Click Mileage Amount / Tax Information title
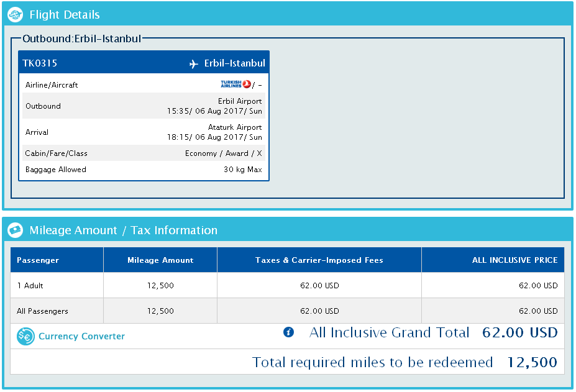 pos(124,230)
